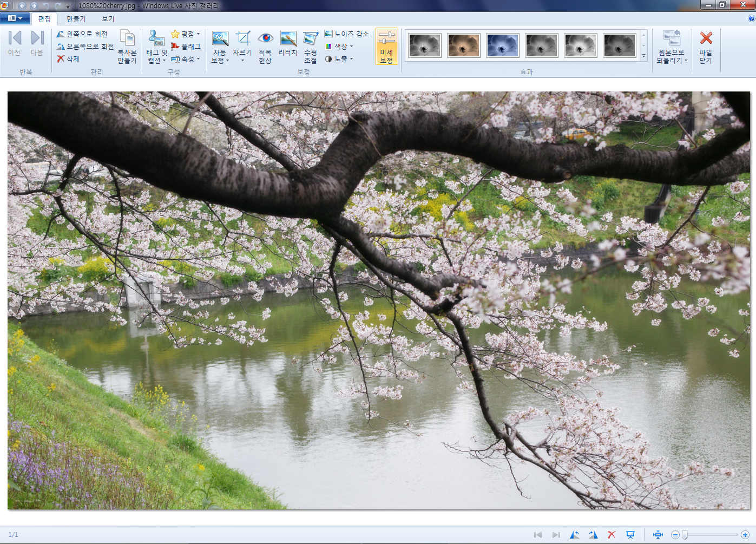Go to next photo in status bar
The image size is (756, 544).
tap(556, 535)
